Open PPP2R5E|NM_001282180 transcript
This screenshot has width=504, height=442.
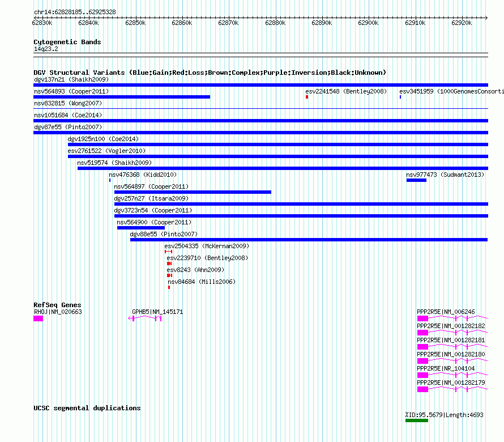[x=451, y=354]
